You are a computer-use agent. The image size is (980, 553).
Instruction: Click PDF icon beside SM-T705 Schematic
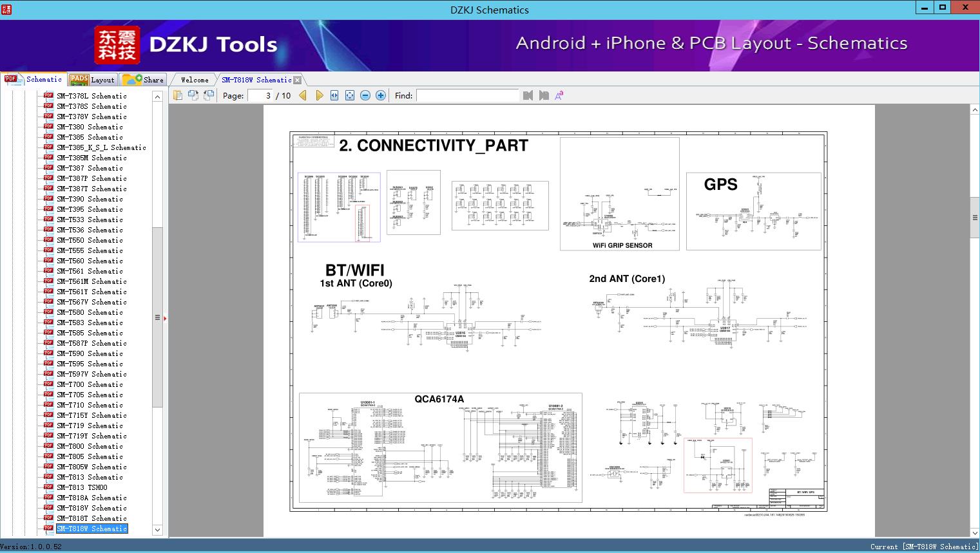tap(48, 394)
